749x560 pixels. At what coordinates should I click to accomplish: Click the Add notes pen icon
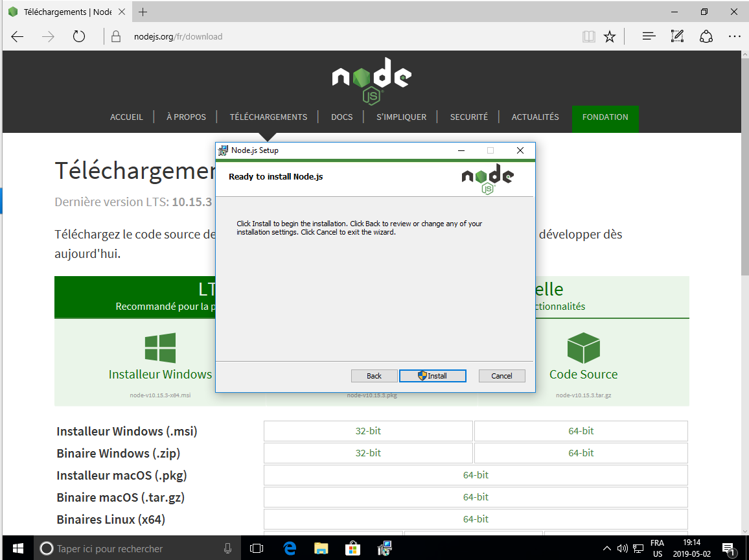coord(677,37)
